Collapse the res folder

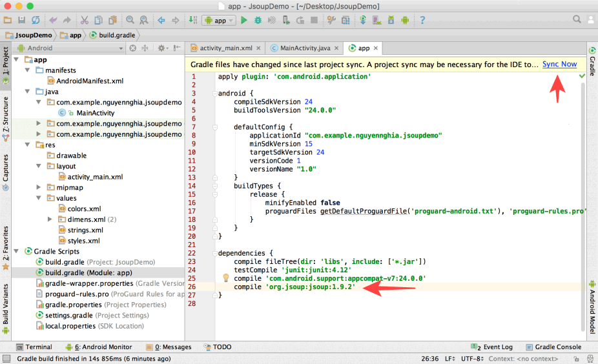click(x=28, y=145)
